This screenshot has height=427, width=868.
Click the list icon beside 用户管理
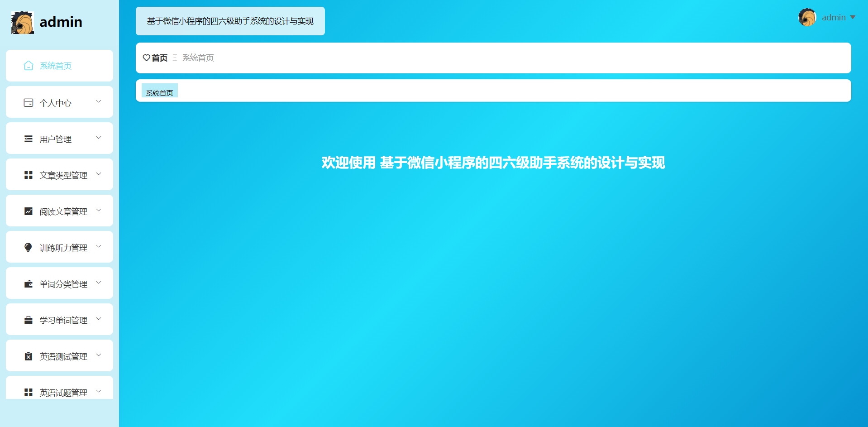tap(28, 139)
